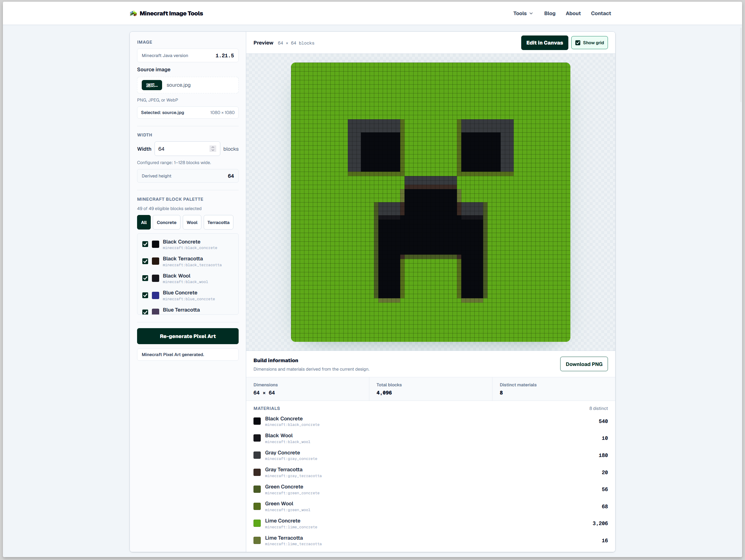The height and width of the screenshot is (560, 745).
Task: Click Download PNG button
Action: [x=584, y=364]
